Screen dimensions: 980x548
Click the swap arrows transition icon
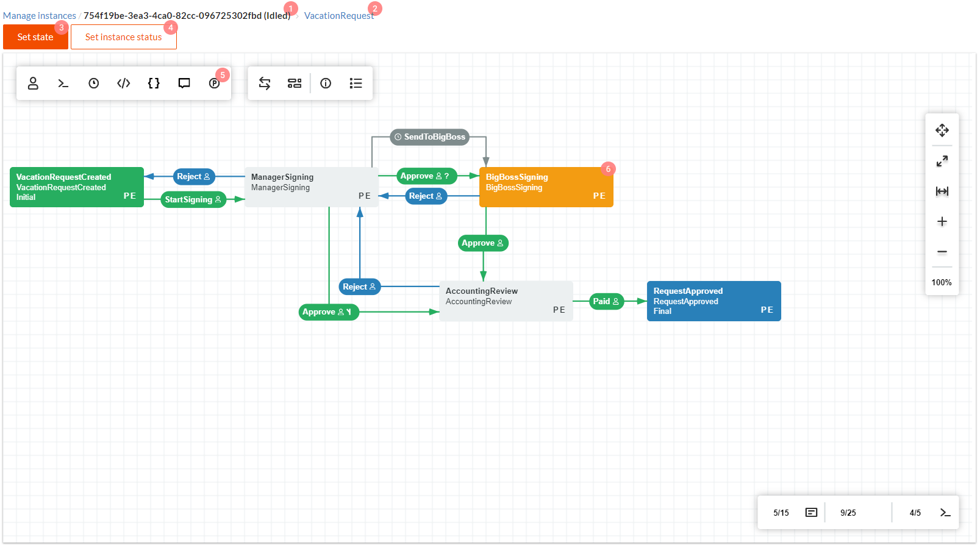click(x=265, y=84)
